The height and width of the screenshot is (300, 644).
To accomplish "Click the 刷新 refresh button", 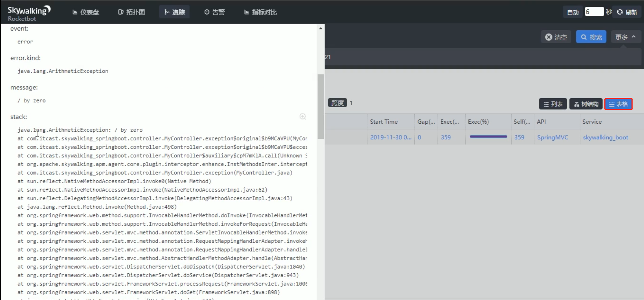I will click(x=627, y=12).
